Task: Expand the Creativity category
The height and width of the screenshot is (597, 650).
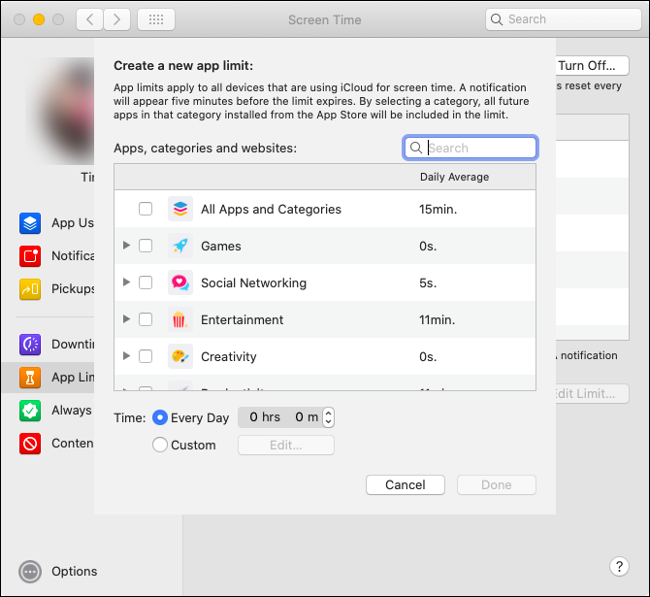Action: [x=126, y=356]
